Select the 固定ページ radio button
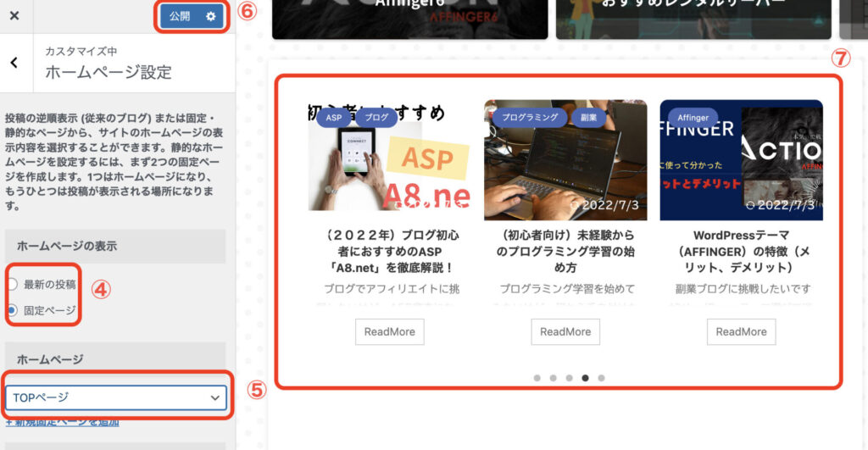Viewport: 868px width, 450px height. pos(12,310)
